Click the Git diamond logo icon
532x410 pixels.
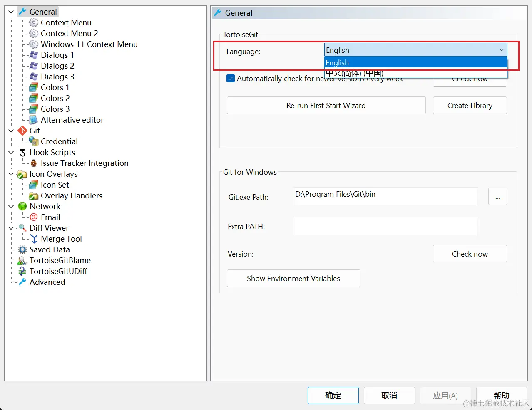pos(22,131)
